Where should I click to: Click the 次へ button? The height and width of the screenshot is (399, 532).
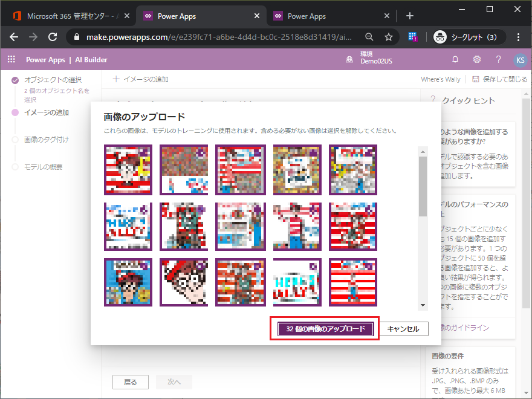pyautogui.click(x=174, y=382)
